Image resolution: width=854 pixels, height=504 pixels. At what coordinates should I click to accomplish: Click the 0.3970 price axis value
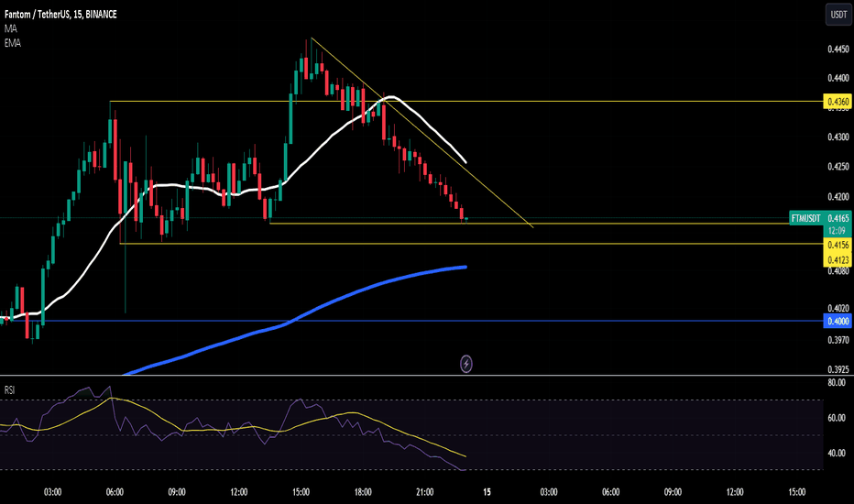click(x=838, y=340)
